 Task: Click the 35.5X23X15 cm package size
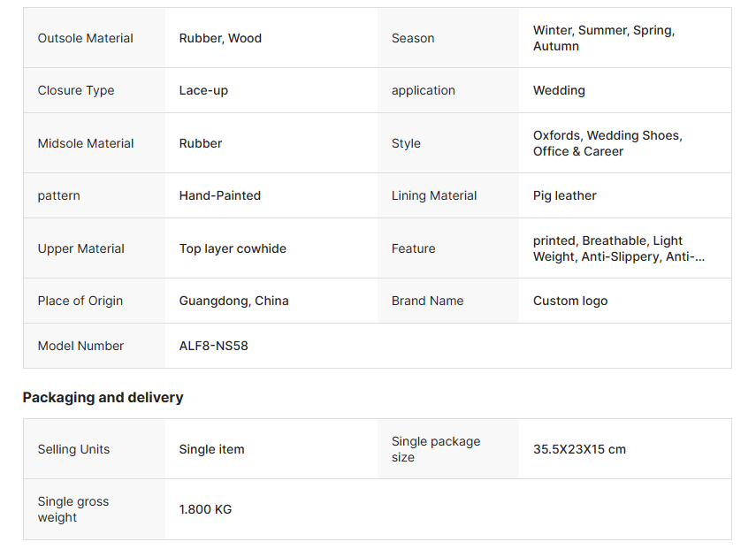click(579, 449)
